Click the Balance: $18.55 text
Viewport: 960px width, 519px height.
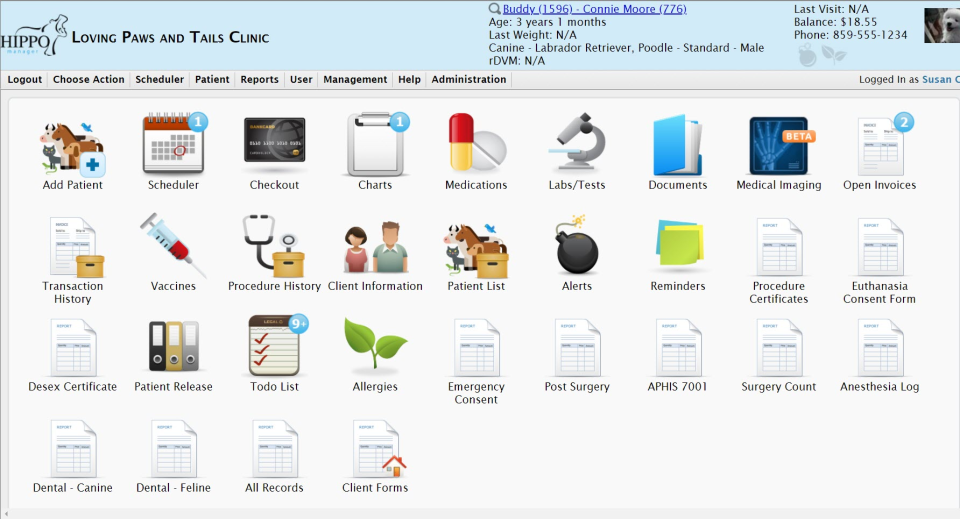[x=835, y=22]
